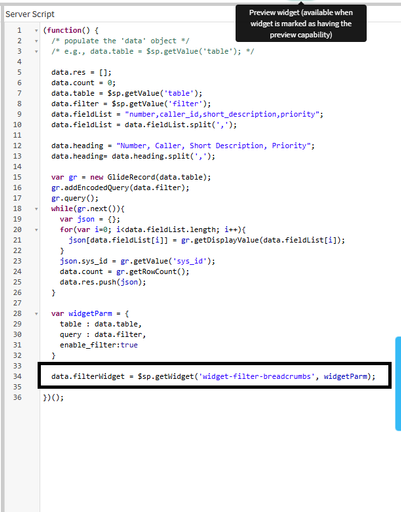Screen dimensions: 401x512
Task: Click the for loop header on line 20
Action: point(153,230)
